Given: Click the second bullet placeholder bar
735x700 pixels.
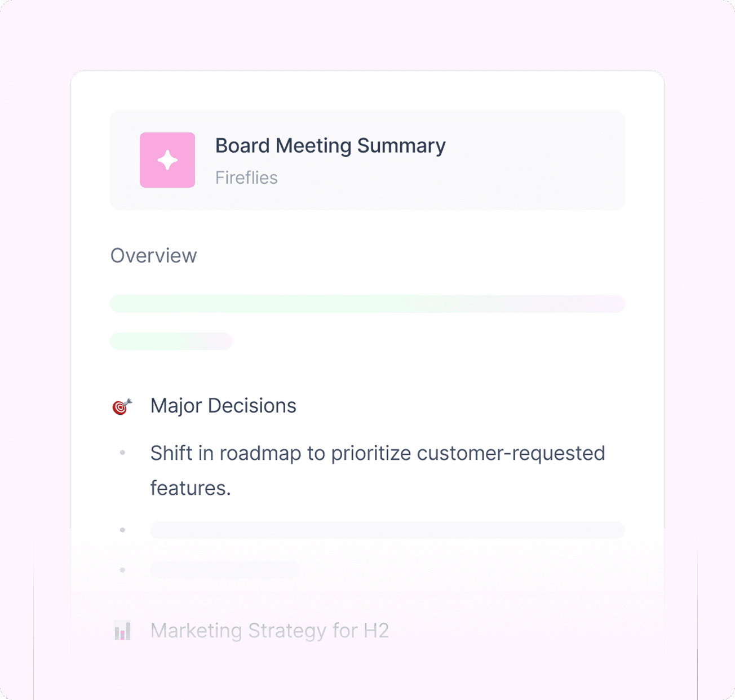Looking at the screenshot, I should 387,530.
